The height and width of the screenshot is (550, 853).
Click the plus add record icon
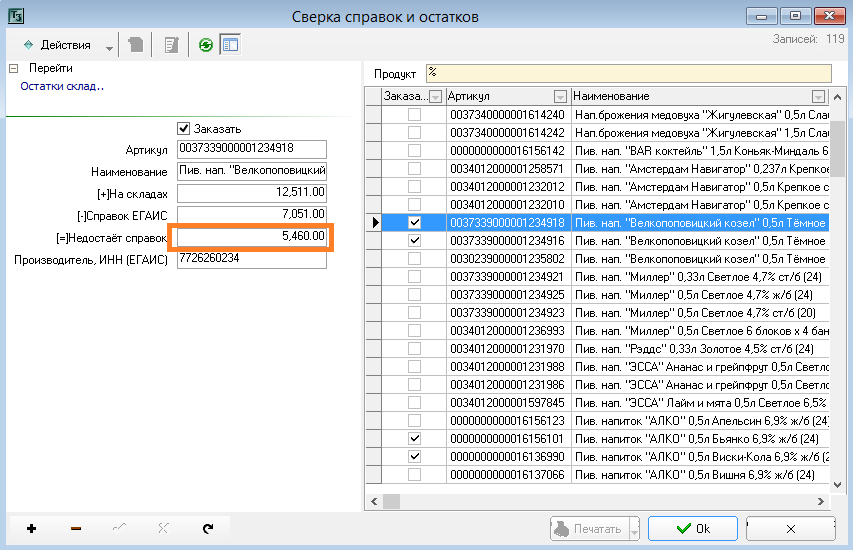(32, 528)
